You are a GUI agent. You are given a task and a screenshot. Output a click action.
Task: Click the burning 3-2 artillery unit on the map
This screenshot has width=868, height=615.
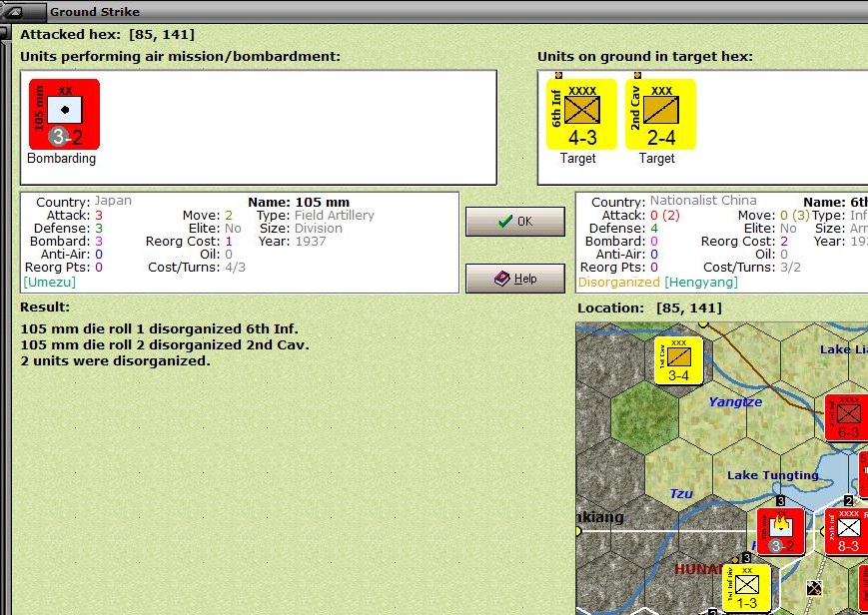click(x=780, y=531)
